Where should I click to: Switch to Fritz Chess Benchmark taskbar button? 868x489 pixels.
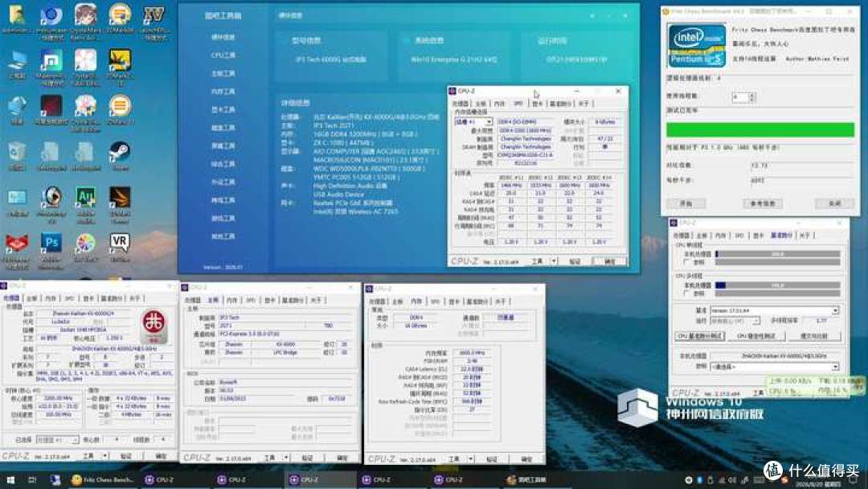point(103,479)
